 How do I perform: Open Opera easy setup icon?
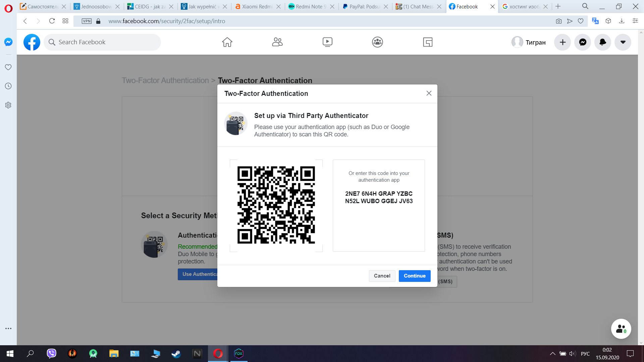(635, 21)
